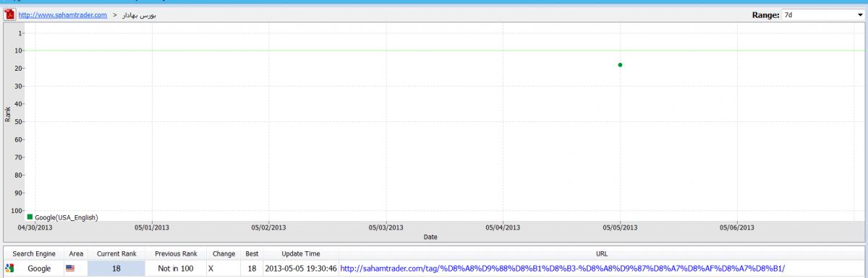Open the Range dropdown showing 7d
The width and height of the screenshot is (868, 278).
822,14
